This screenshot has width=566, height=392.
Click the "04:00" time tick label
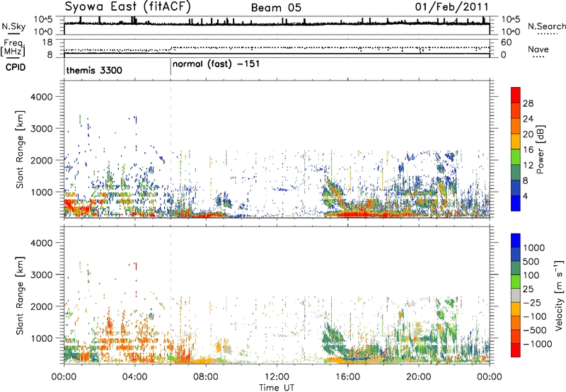pyautogui.click(x=134, y=377)
